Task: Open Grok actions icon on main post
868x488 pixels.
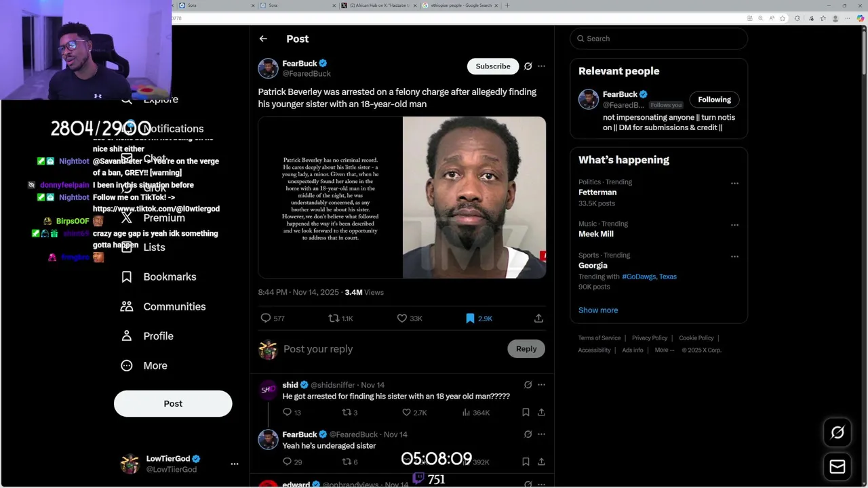Action: coord(528,66)
